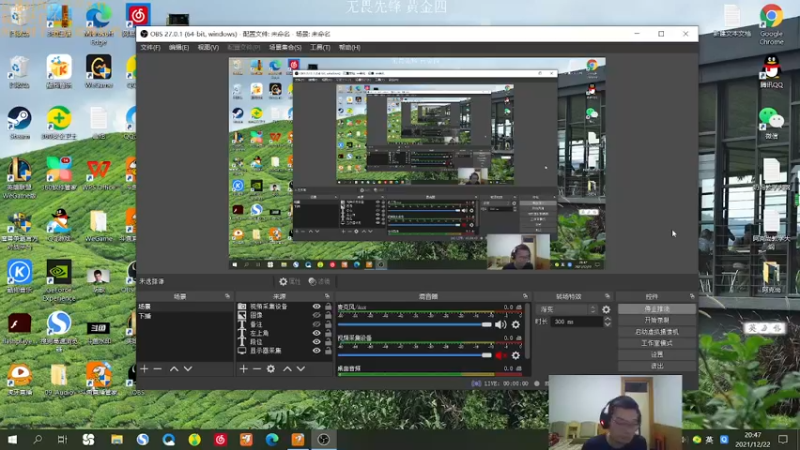Open the 帮助(H) menu

[x=349, y=47]
